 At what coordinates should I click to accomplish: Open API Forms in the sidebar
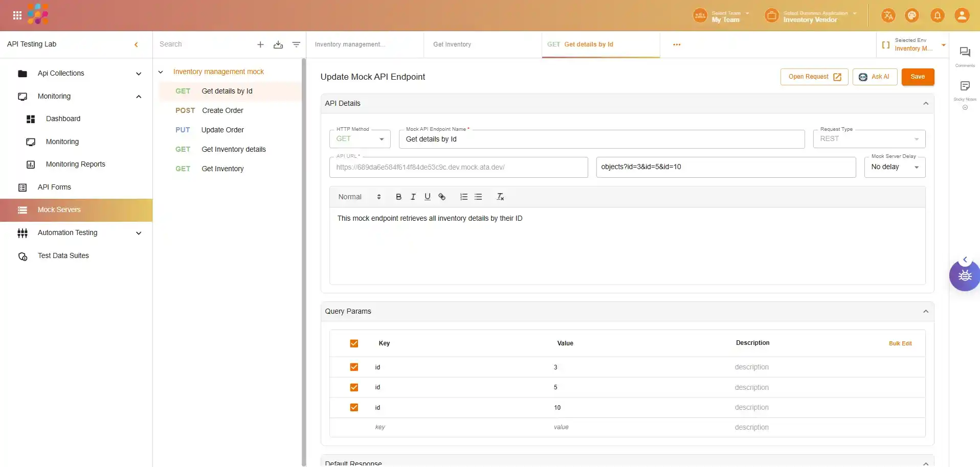click(54, 187)
